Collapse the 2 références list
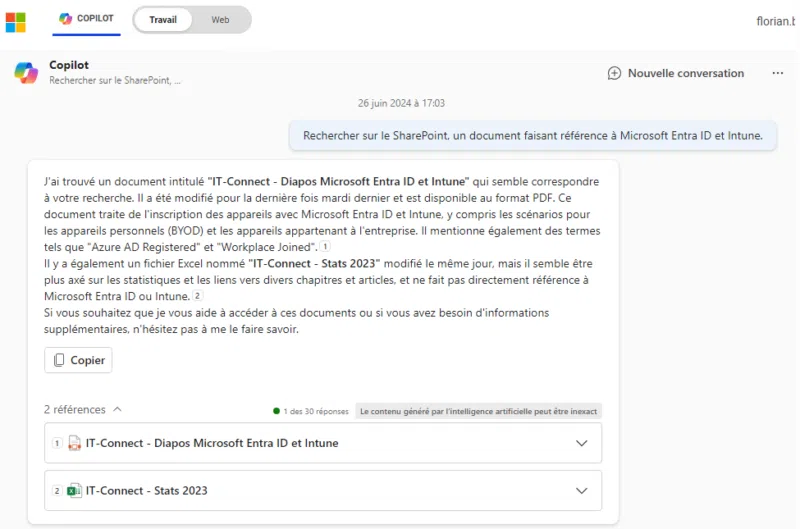800x529 pixels. (83, 410)
